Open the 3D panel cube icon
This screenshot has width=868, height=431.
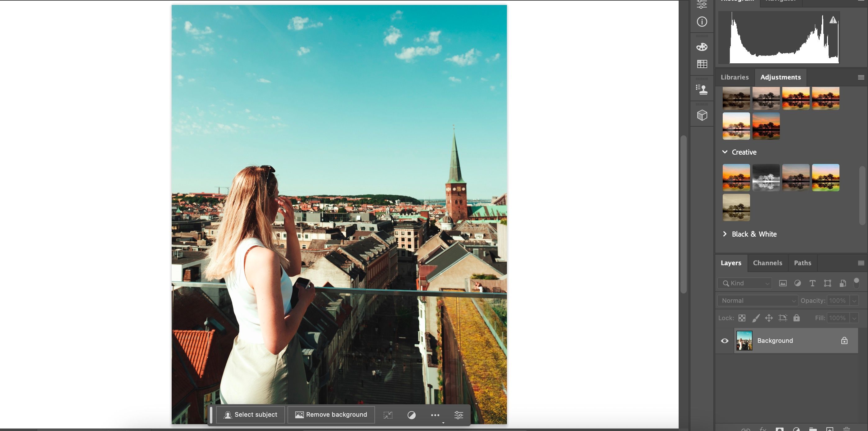[x=702, y=115]
